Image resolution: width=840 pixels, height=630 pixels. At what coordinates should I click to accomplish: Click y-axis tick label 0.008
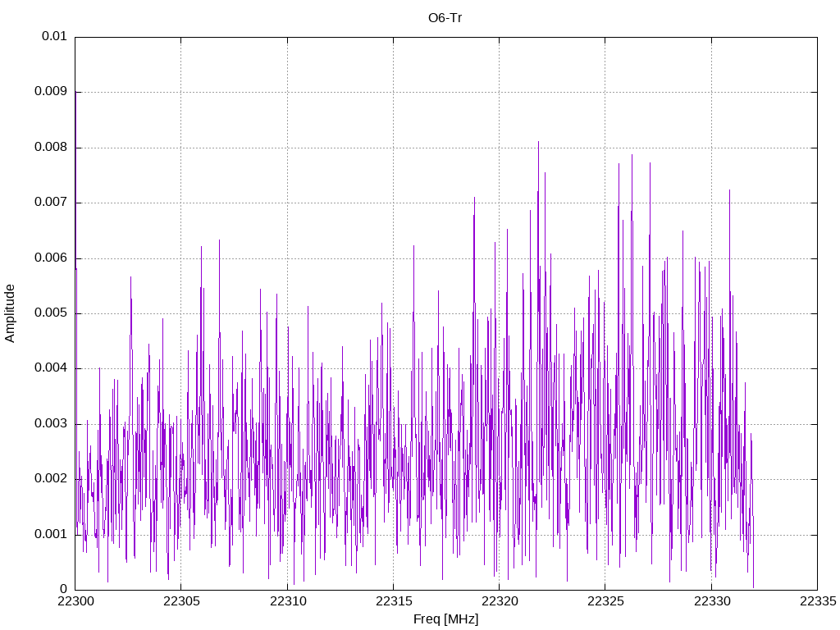pos(51,148)
